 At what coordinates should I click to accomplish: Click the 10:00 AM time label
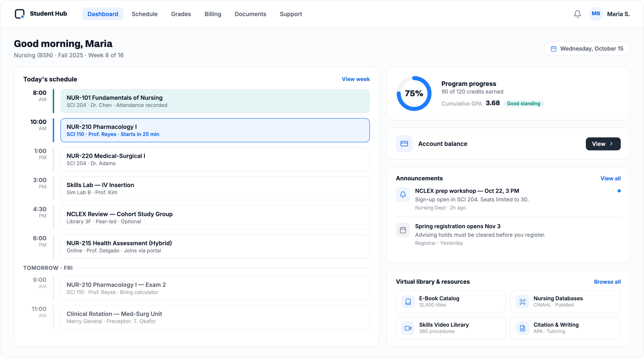tap(38, 125)
